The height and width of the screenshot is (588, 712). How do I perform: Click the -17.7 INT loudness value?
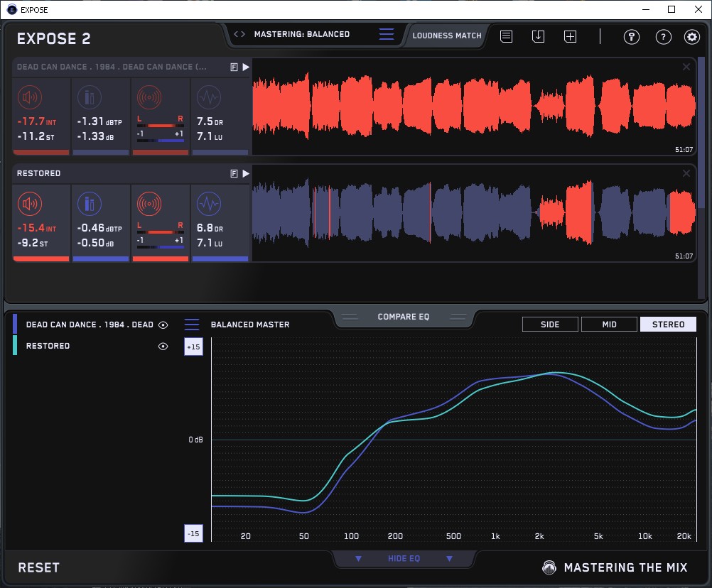pos(36,121)
